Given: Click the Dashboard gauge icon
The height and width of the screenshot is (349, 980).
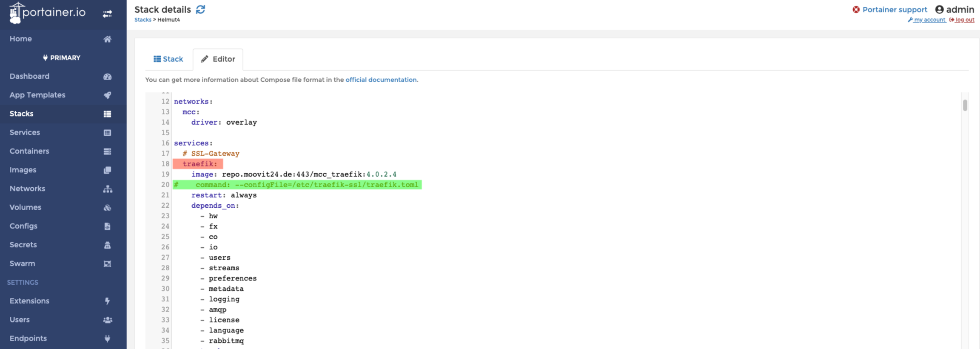Looking at the screenshot, I should coord(107,77).
